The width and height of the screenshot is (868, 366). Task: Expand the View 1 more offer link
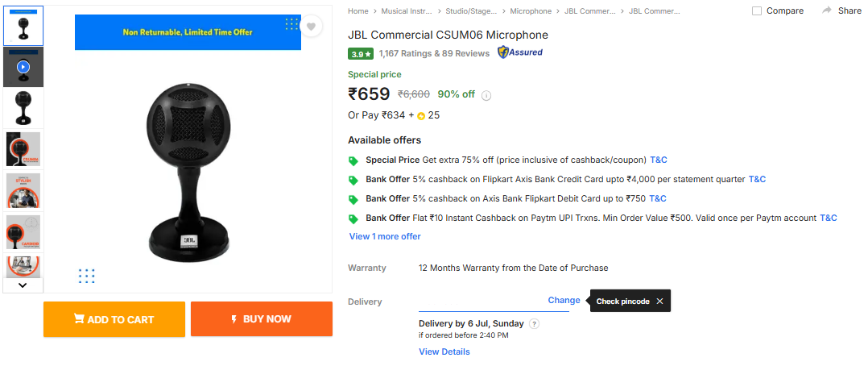(385, 236)
